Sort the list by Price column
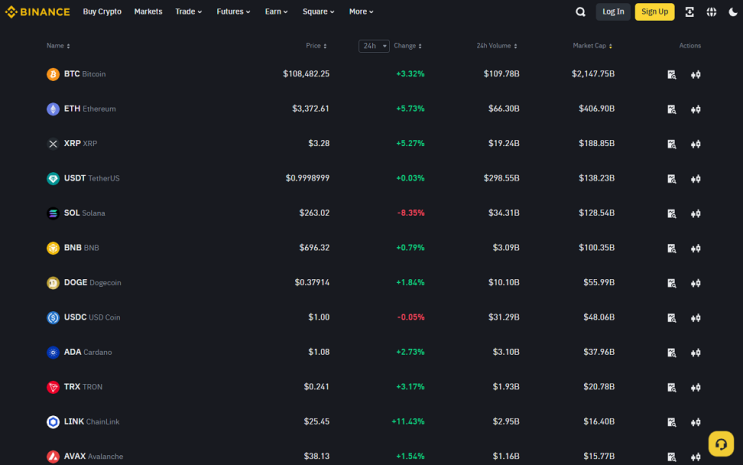The image size is (743, 465). coord(316,46)
